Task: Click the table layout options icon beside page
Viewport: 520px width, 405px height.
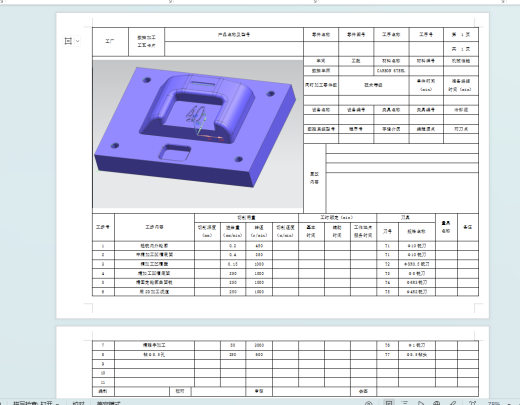Action: tap(68, 41)
